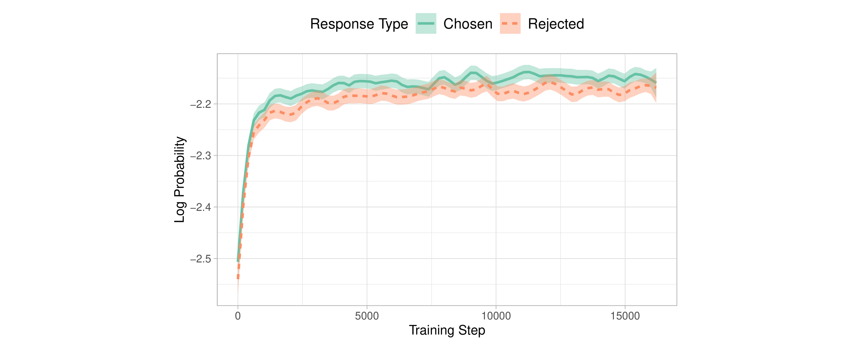Click the orange Rejected legend swatch
This screenshot has width=868, height=344.
[510, 24]
